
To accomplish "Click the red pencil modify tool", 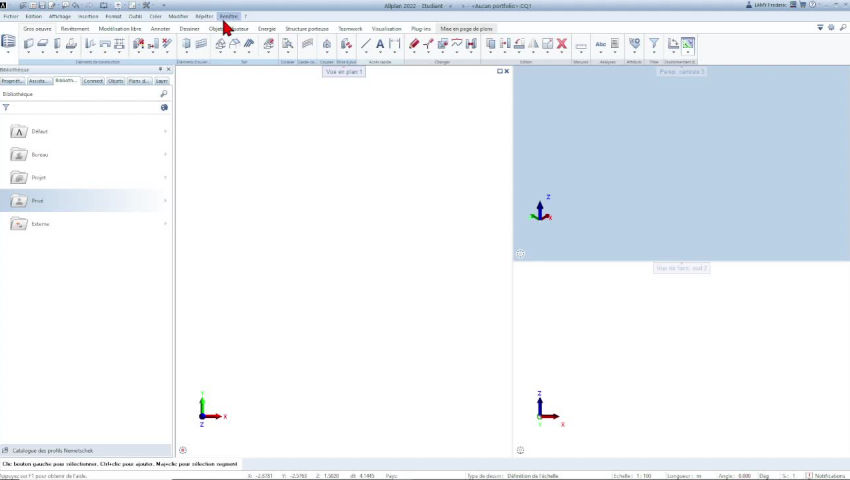I will 414,44.
